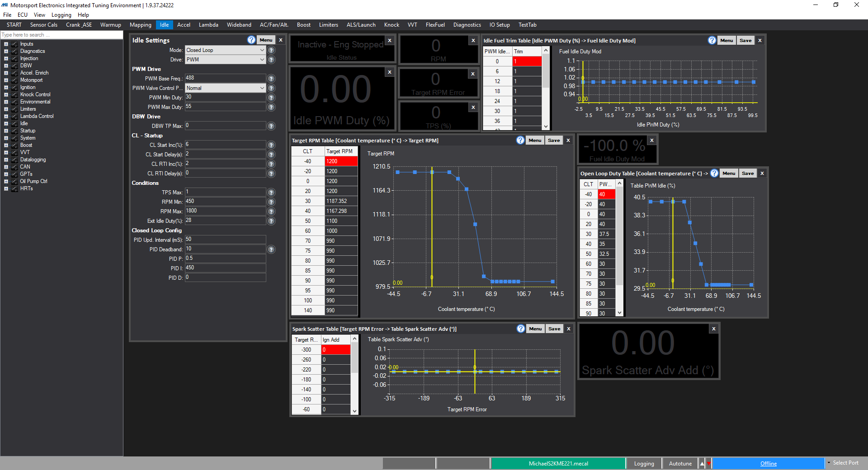Switch to the Warmup tab
Image resolution: width=868 pixels, height=470 pixels.
[x=111, y=25]
